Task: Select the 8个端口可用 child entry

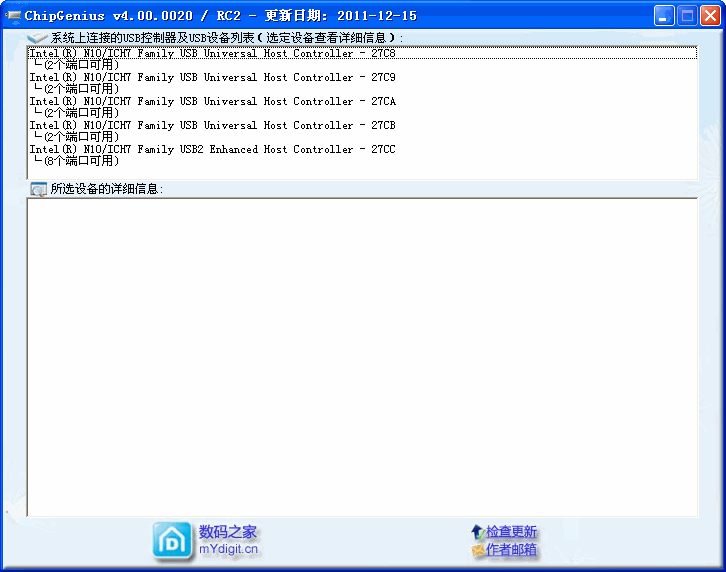Action: click(81, 160)
